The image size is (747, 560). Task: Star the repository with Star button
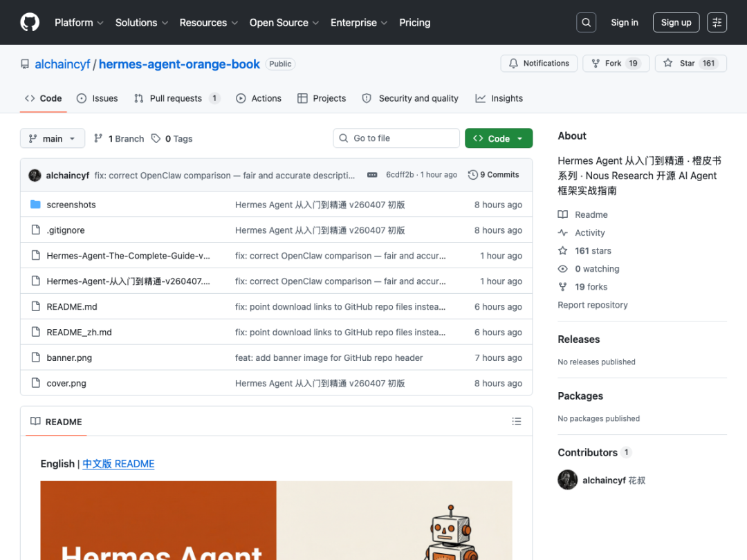click(x=691, y=64)
